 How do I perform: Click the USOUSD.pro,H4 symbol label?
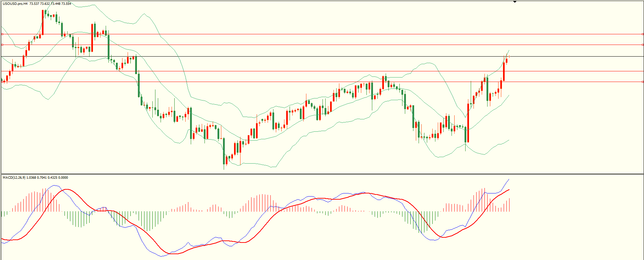click(x=15, y=4)
